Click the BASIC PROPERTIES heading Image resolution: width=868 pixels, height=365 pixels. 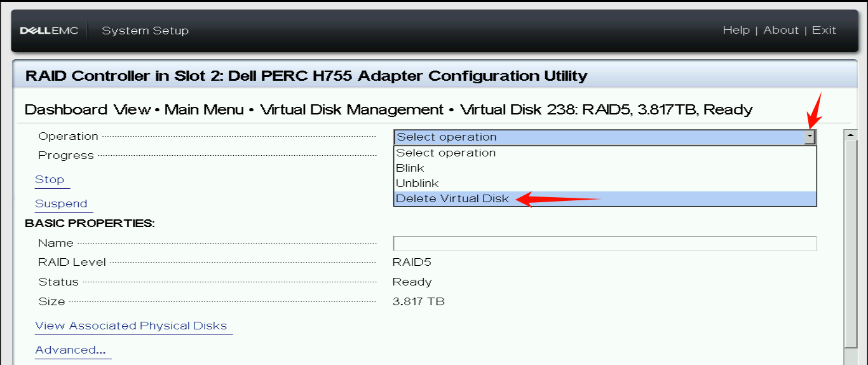[90, 223]
